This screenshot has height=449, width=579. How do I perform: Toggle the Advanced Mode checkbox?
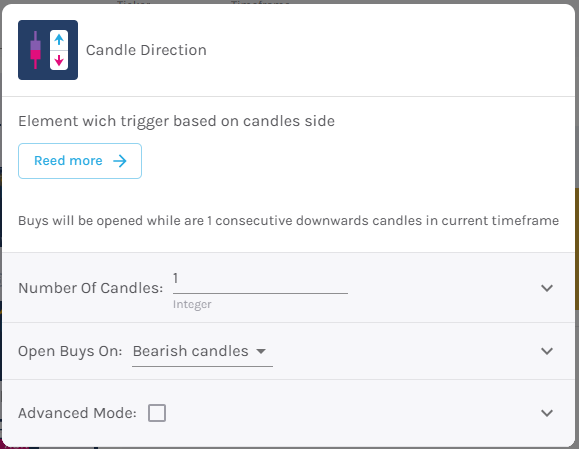(157, 413)
